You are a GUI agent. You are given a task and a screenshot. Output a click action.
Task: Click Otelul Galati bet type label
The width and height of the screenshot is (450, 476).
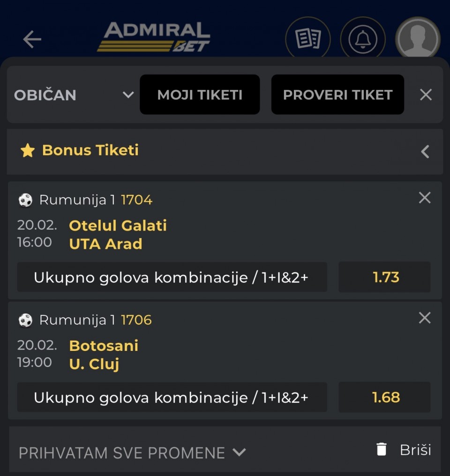click(172, 277)
